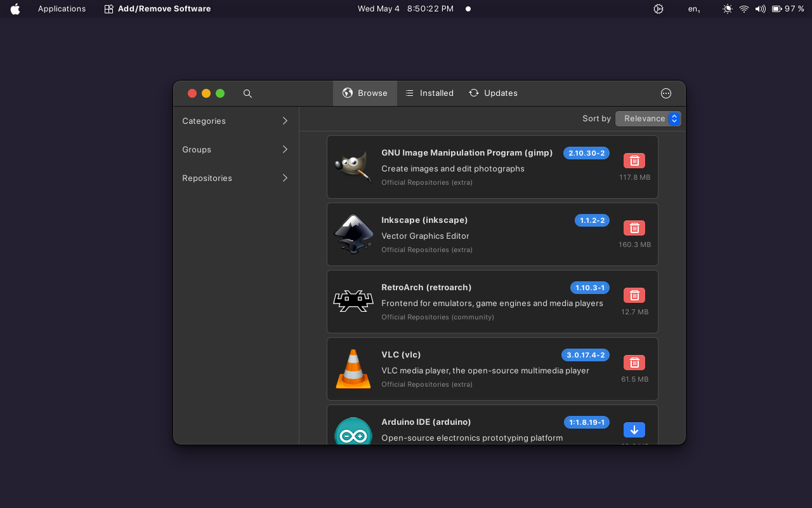
Task: Click Arduino version badge 1:1.8.19-1
Action: point(587,422)
